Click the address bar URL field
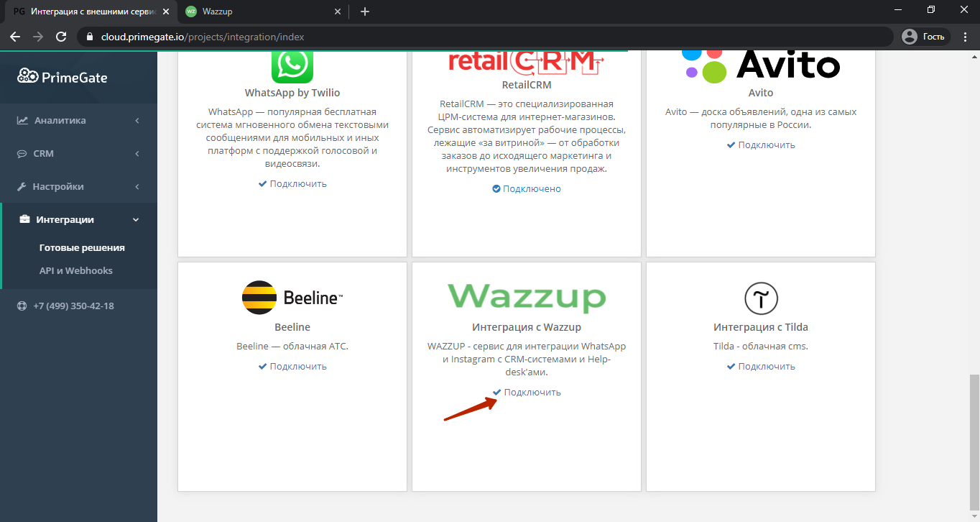 coord(485,36)
